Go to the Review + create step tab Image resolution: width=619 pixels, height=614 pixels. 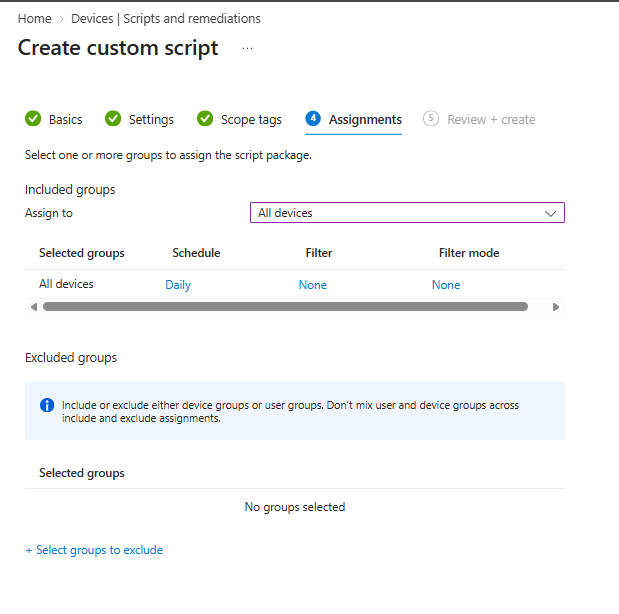[479, 119]
